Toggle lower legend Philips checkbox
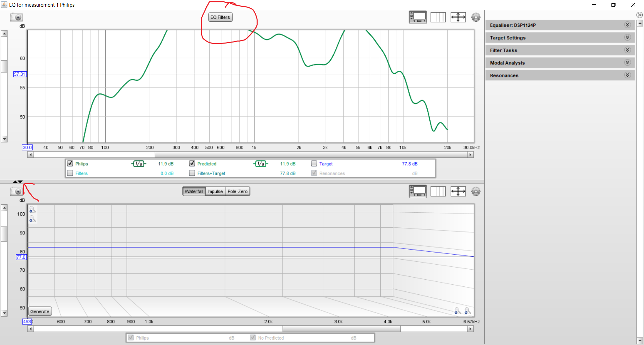This screenshot has height=345, width=644. pos(131,338)
